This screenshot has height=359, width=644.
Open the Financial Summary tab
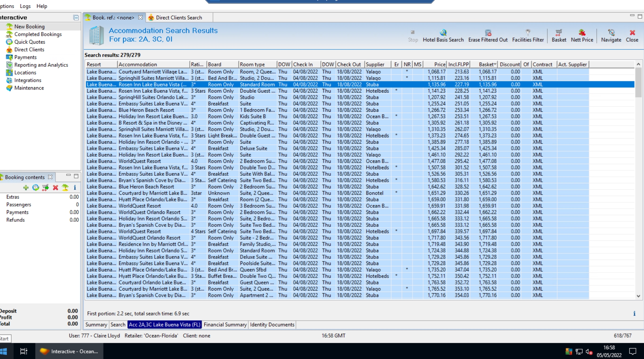225,325
